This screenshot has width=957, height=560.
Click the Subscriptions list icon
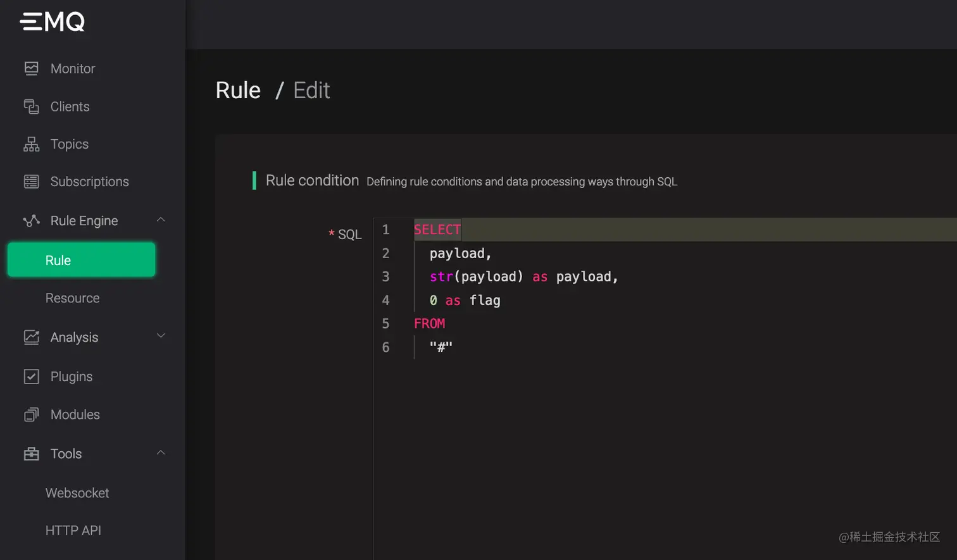pyautogui.click(x=31, y=182)
